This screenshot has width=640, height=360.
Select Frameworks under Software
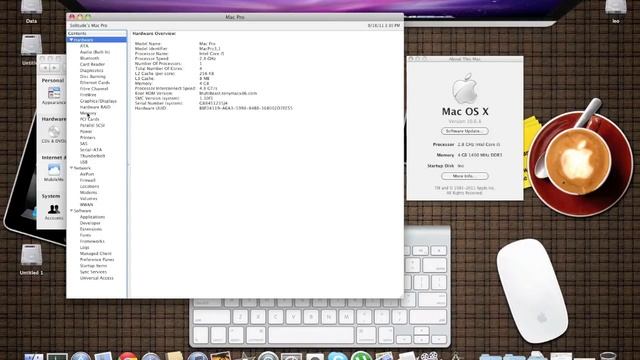click(92, 241)
